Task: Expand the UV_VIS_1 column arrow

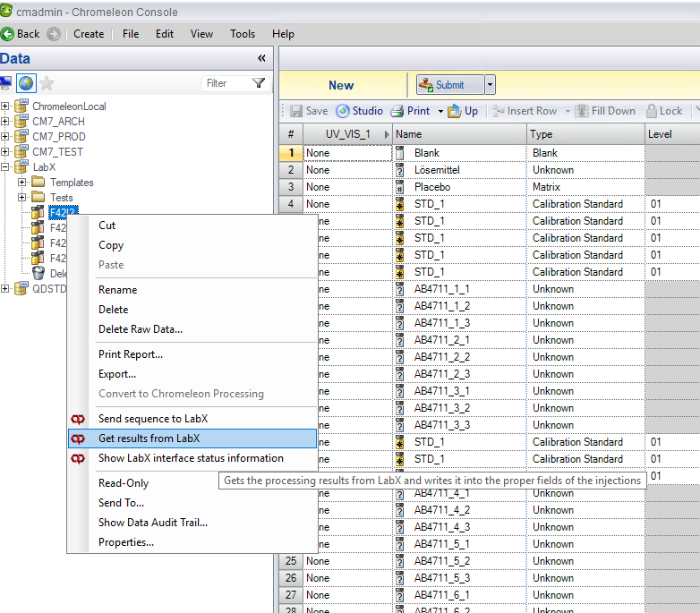Action: (x=387, y=134)
